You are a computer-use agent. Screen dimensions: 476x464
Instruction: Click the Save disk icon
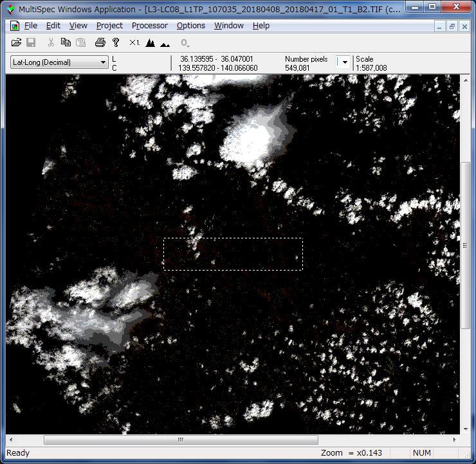31,42
